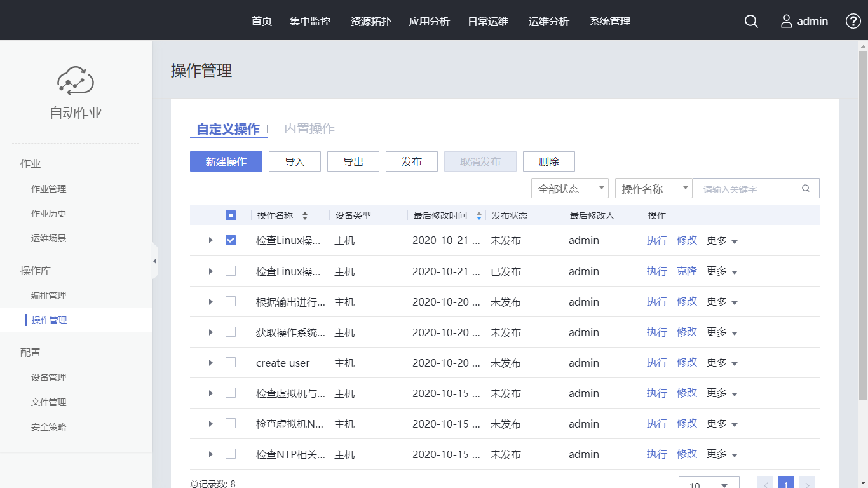Sort by 最后修改时间 column sort icon
Screen dimensions: 868x488
pyautogui.click(x=479, y=215)
